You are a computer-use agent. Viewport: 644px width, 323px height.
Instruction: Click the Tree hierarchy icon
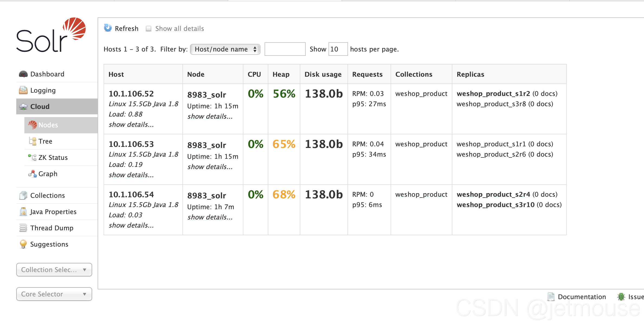point(33,141)
